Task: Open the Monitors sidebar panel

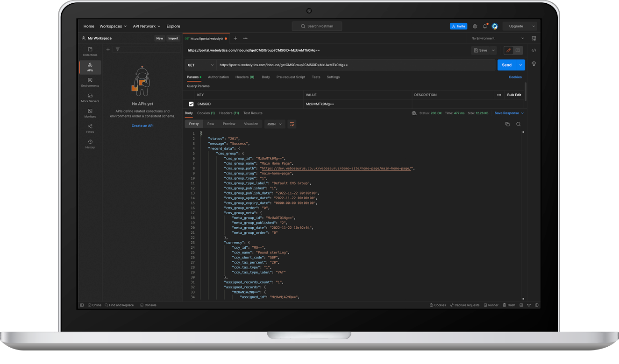Action: coord(90,113)
